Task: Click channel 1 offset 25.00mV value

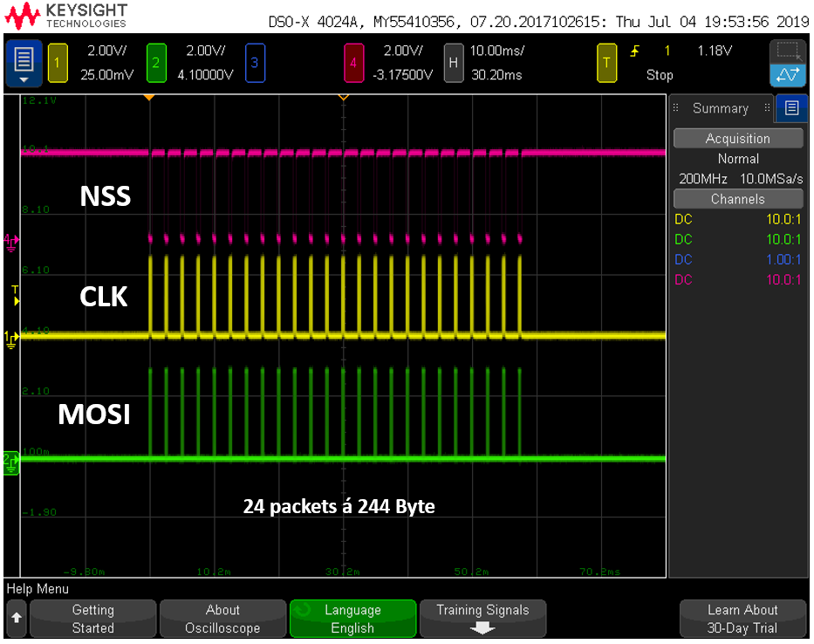Action: point(107,75)
